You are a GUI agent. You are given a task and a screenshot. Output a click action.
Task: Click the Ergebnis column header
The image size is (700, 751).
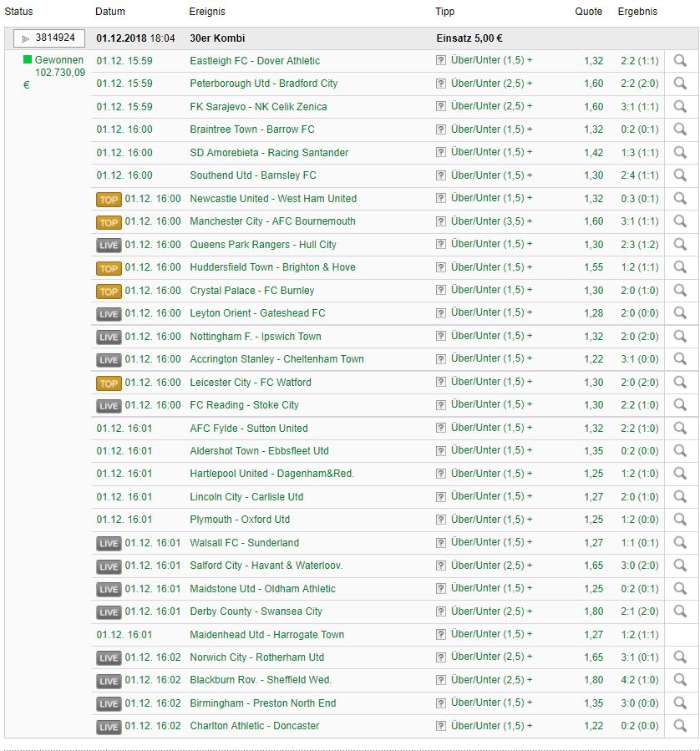637,12
